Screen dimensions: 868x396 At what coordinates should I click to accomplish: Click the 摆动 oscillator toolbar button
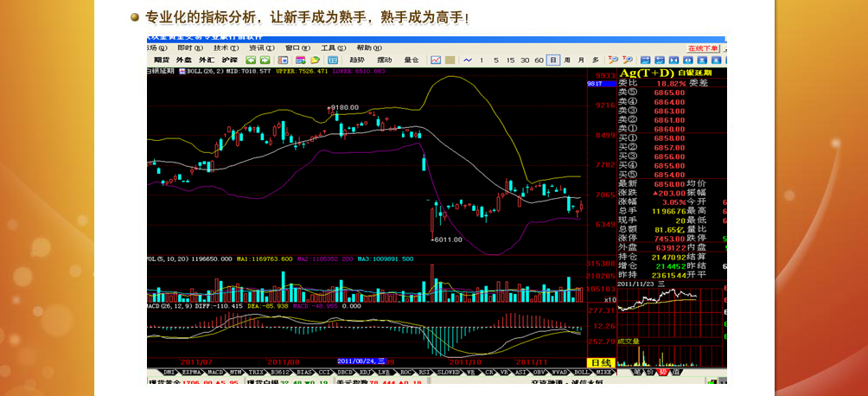[385, 60]
